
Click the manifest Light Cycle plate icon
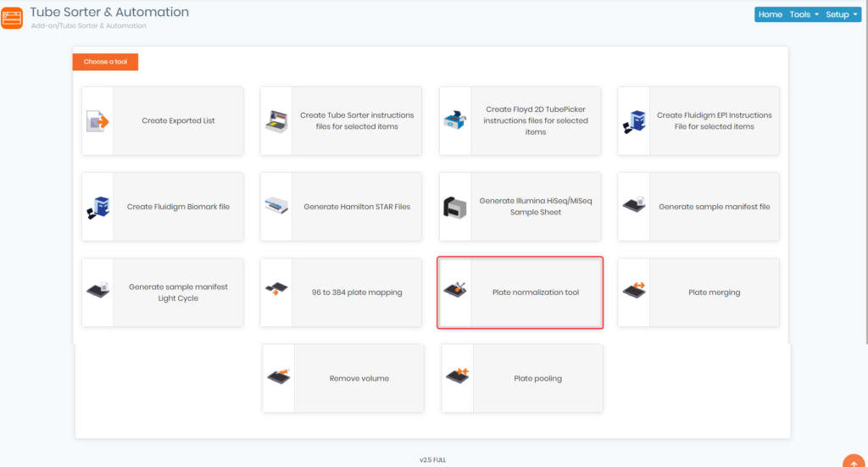pos(98,290)
